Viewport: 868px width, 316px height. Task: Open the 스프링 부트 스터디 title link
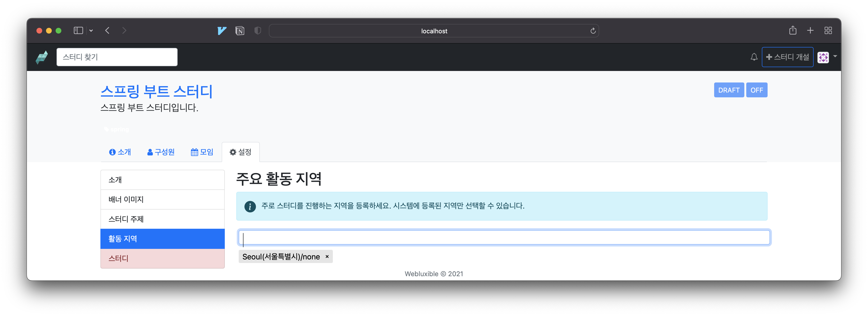point(156,91)
